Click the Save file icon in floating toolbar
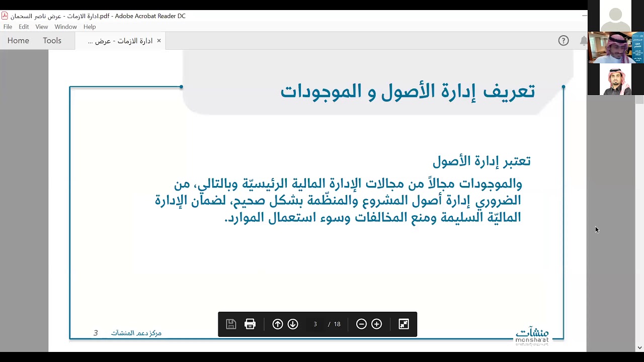Image resolution: width=644 pixels, height=362 pixels. tap(231, 324)
